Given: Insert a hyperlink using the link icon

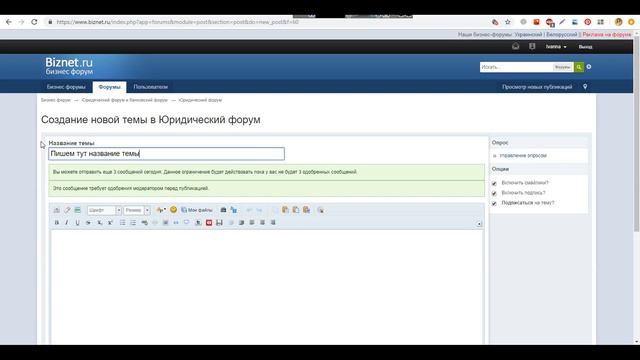Looking at the screenshot, I should (144, 222).
